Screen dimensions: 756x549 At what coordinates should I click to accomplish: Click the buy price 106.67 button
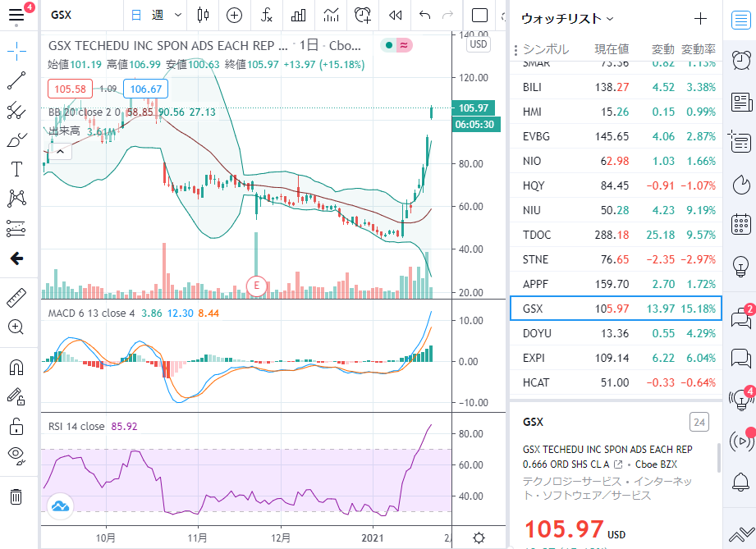coord(145,89)
